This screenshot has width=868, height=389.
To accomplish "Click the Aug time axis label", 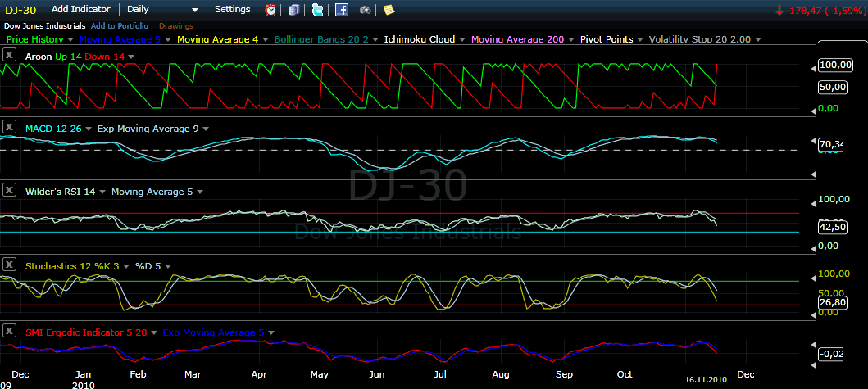I will click(x=501, y=374).
